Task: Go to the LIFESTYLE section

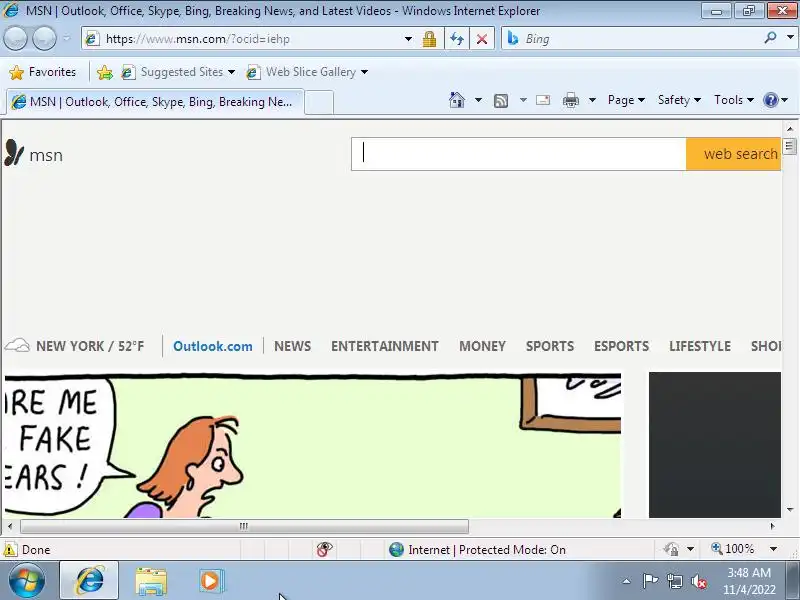Action: point(700,346)
